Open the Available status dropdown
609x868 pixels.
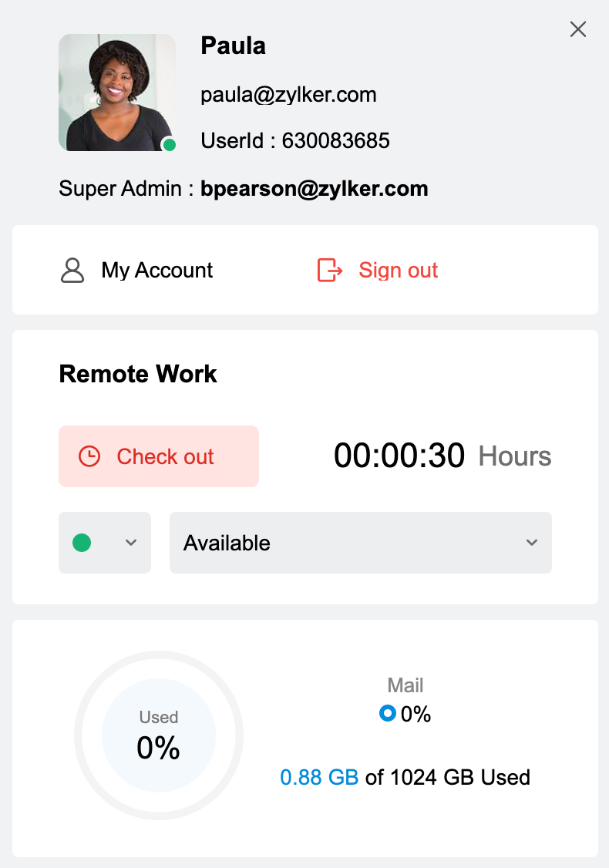(360, 543)
